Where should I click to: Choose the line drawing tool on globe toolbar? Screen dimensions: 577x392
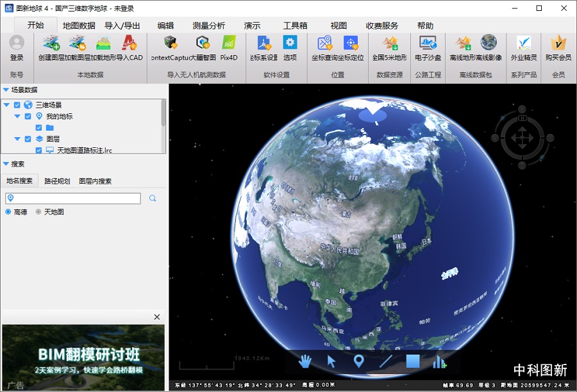coord(386,361)
